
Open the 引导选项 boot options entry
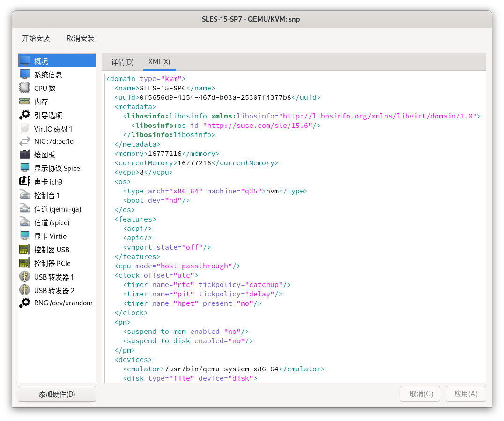pos(57,115)
